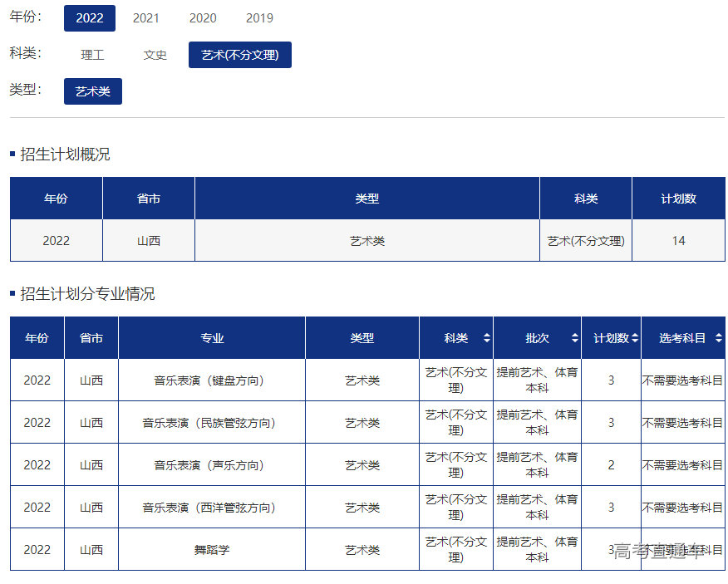This screenshot has height=584, width=728.
Task: Click 山西 province cell in overview table
Action: coord(149,241)
